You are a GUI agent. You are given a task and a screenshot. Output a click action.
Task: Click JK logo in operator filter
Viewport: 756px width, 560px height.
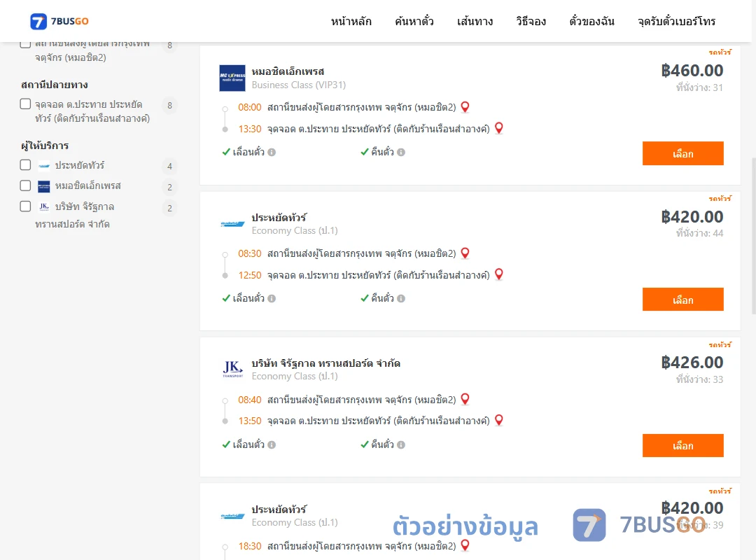click(x=44, y=207)
